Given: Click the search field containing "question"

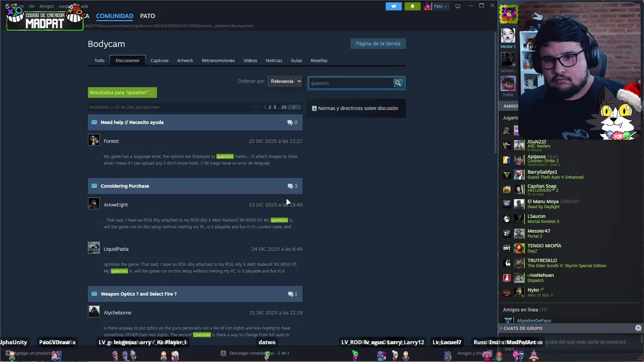Looking at the screenshot, I should 350,83.
